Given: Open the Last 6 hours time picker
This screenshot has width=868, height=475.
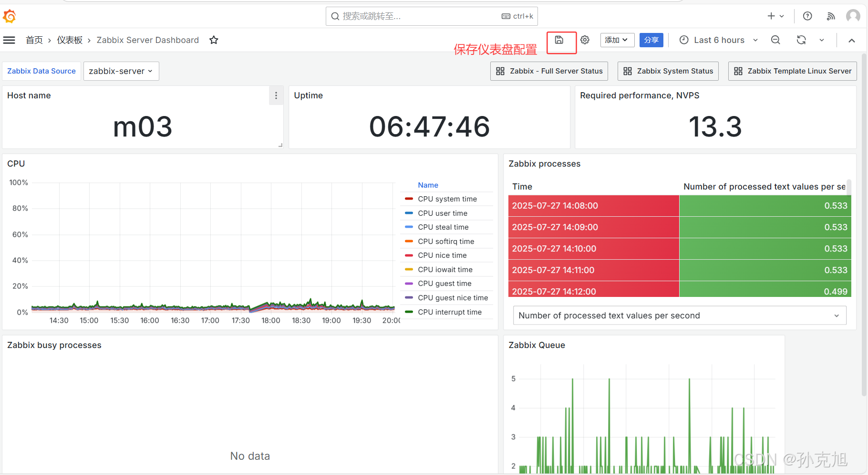Looking at the screenshot, I should click(x=718, y=40).
